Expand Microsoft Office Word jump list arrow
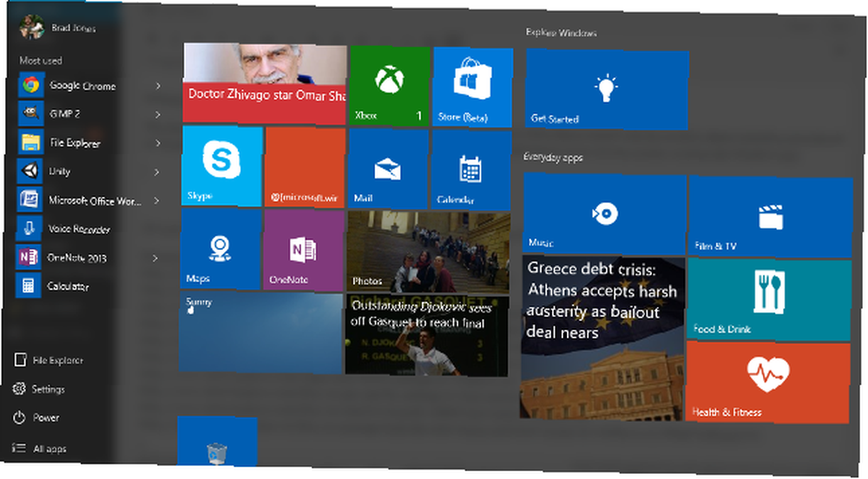This screenshot has height=479, width=868. point(156,200)
